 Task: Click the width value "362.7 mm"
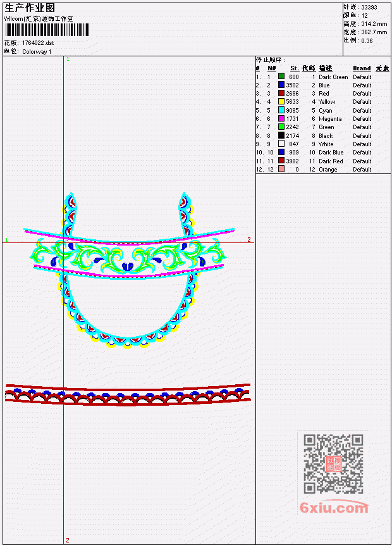coord(374,32)
